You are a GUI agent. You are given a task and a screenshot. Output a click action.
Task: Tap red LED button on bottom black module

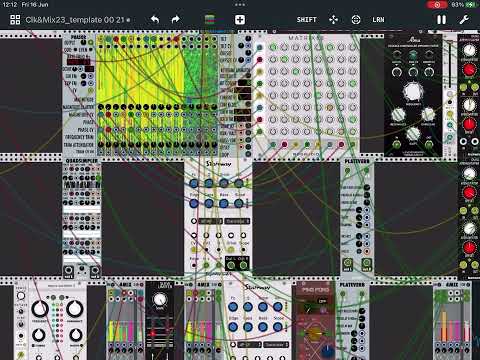coord(153,333)
